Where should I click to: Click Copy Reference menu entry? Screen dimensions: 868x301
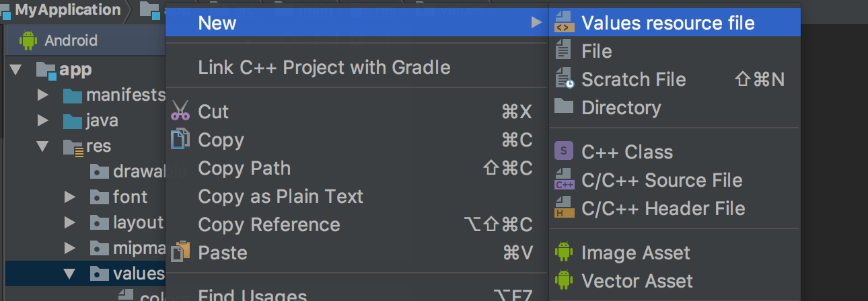[x=268, y=224]
